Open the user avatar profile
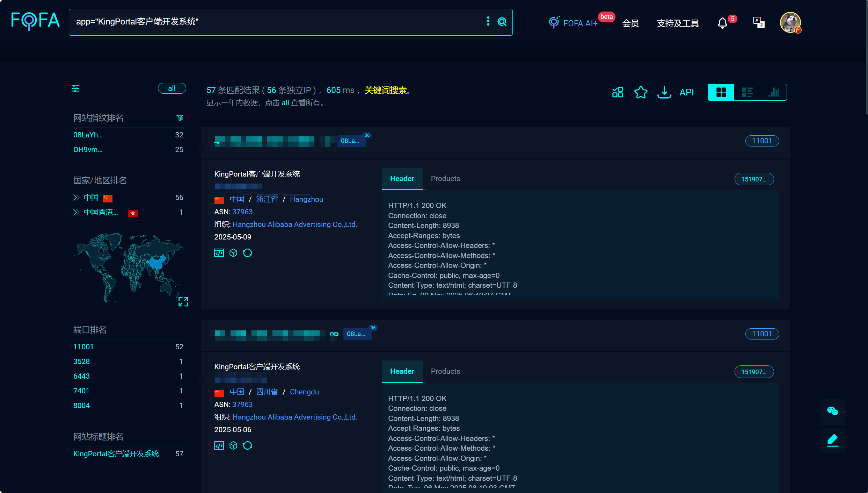The image size is (868, 493). (790, 23)
